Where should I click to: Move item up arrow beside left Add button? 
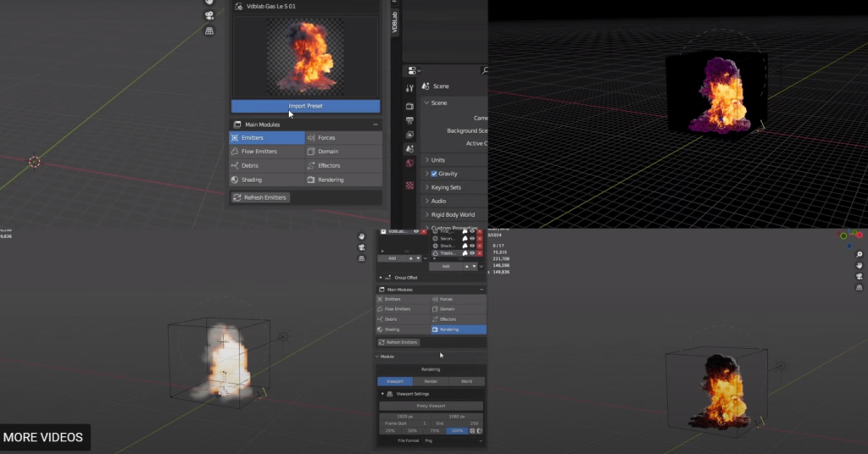pos(411,258)
